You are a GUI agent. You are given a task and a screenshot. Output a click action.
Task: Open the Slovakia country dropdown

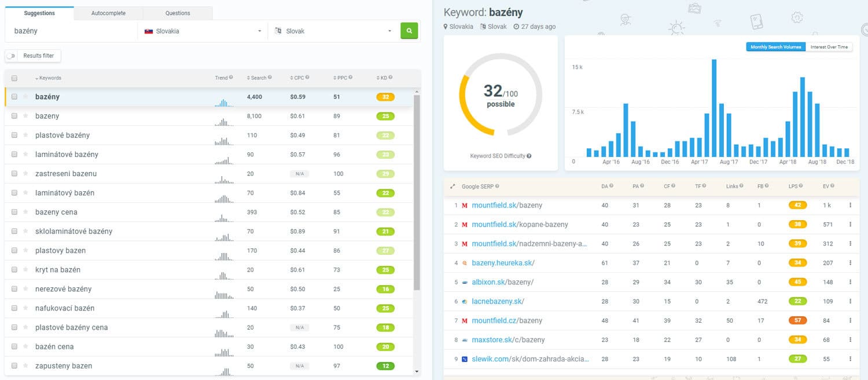pyautogui.click(x=203, y=31)
